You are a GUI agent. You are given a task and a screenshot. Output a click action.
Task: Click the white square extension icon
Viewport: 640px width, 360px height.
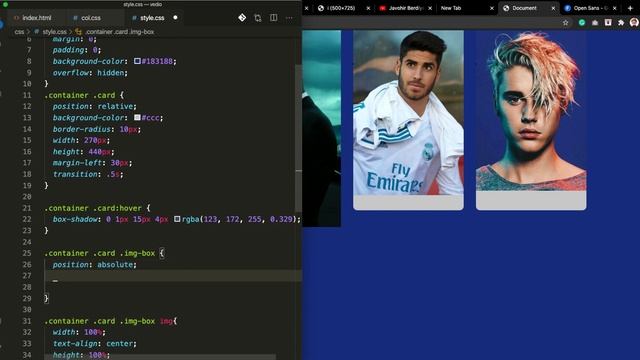point(608,22)
